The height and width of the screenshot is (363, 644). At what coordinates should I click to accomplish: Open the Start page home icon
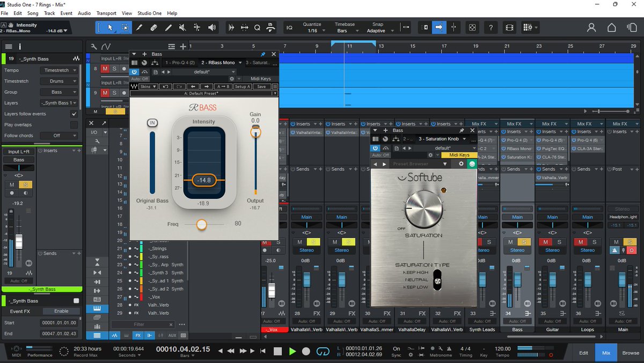611,27
